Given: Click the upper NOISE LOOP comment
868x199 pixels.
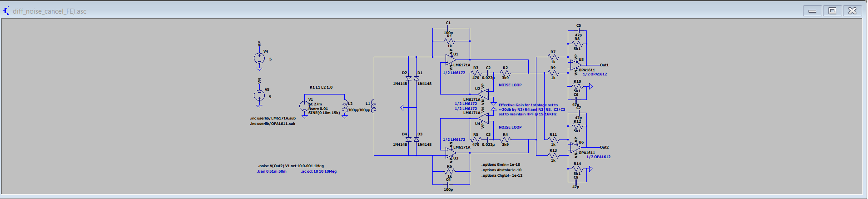Looking at the screenshot, I should click(x=510, y=85).
